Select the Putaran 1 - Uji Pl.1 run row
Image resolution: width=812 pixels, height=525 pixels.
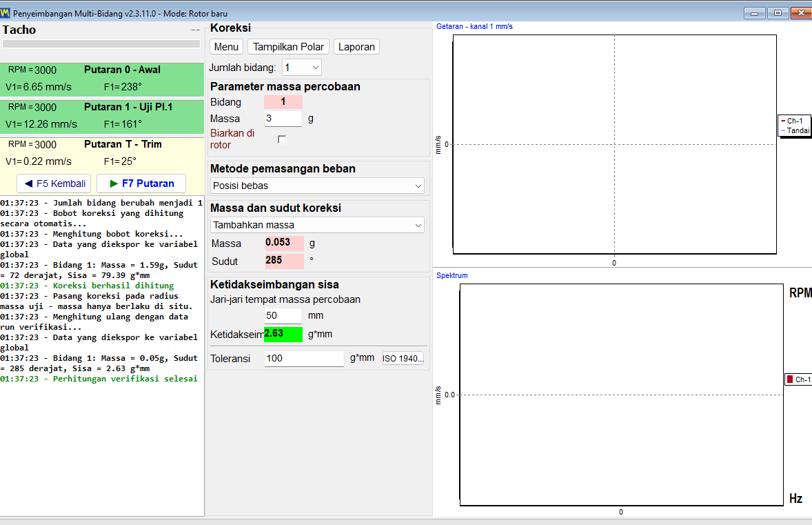[102, 117]
